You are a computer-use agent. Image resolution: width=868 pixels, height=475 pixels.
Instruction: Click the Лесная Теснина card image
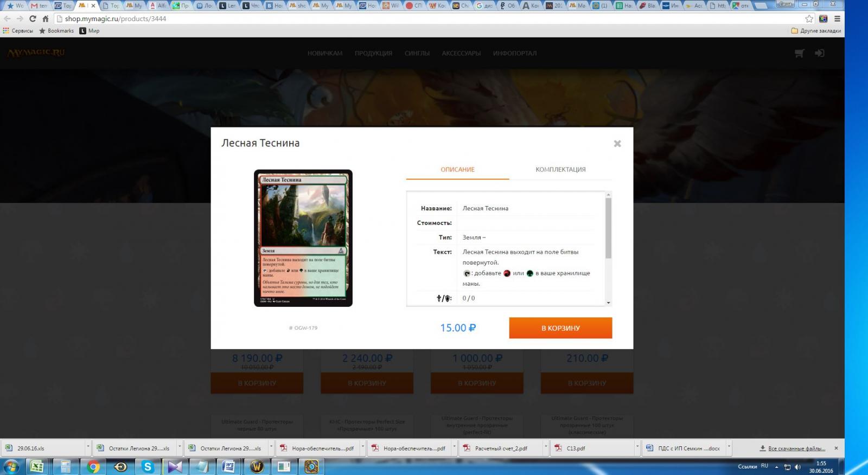pos(303,238)
